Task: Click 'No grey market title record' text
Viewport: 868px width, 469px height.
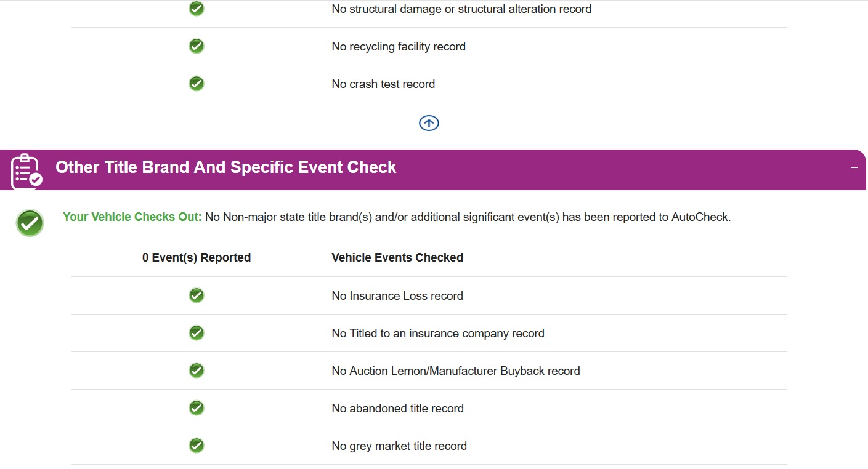Action: (399, 446)
